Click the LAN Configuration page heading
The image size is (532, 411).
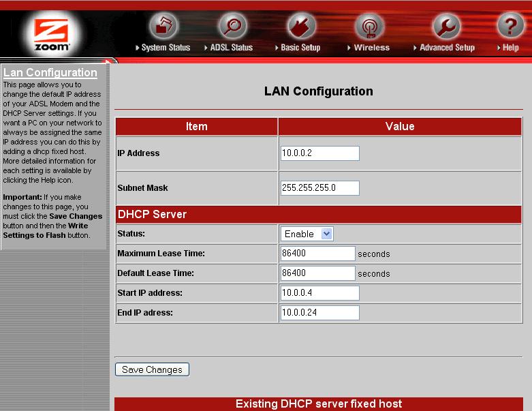[319, 91]
